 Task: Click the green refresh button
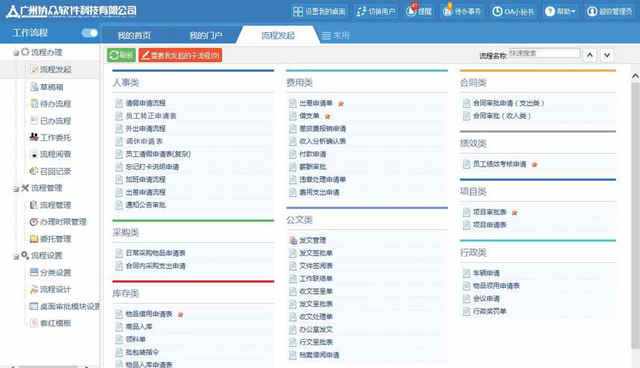121,55
